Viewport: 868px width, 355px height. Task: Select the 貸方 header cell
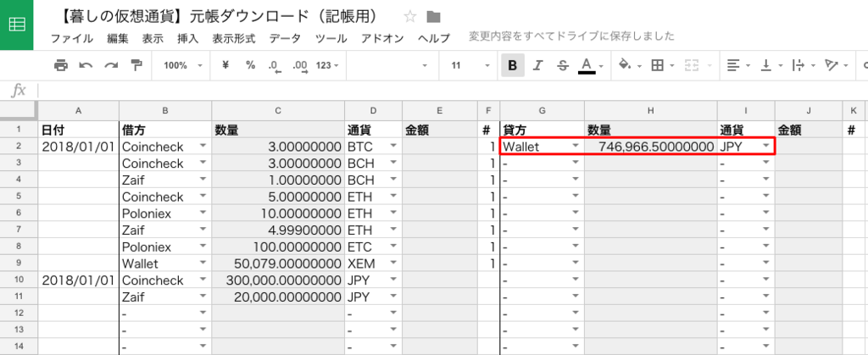tap(542, 130)
